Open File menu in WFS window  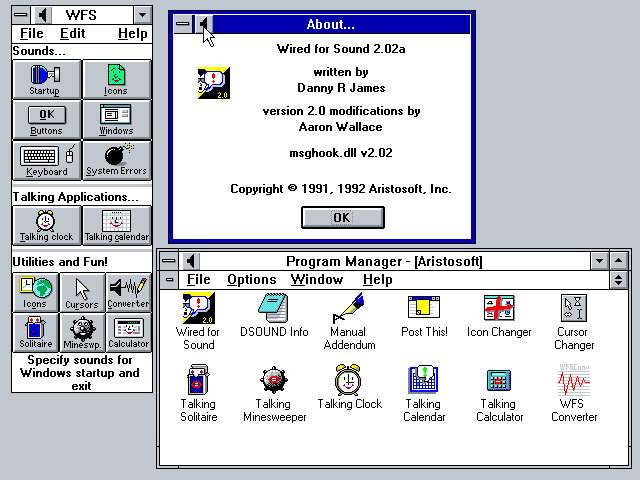pos(31,33)
